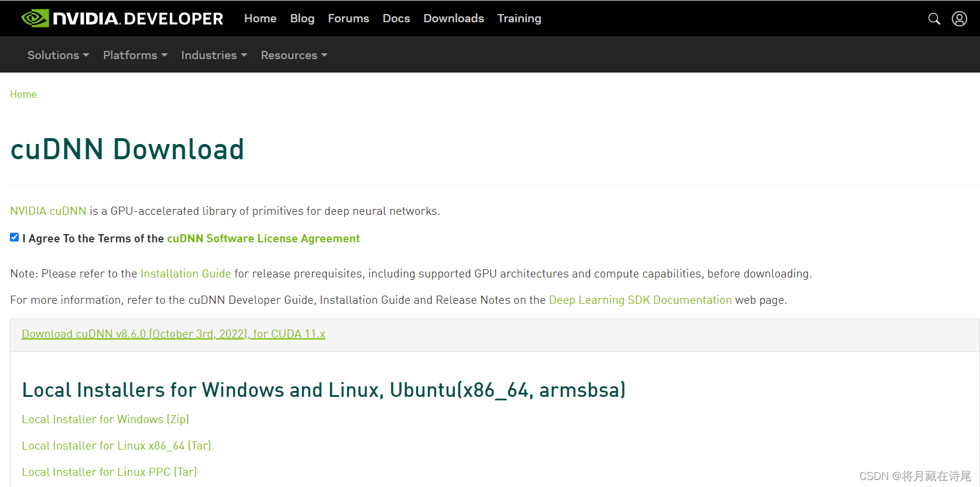Go to Home in top navigation
Screen dimensions: 980x487
(260, 18)
